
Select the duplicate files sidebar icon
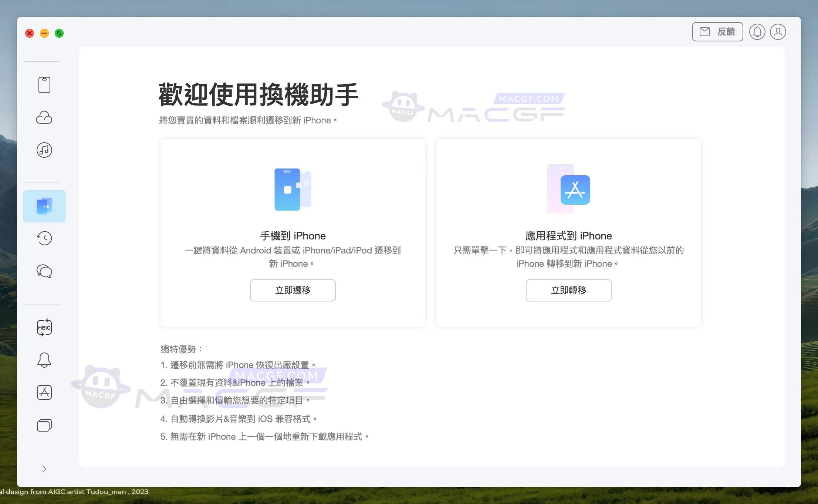pos(44,425)
